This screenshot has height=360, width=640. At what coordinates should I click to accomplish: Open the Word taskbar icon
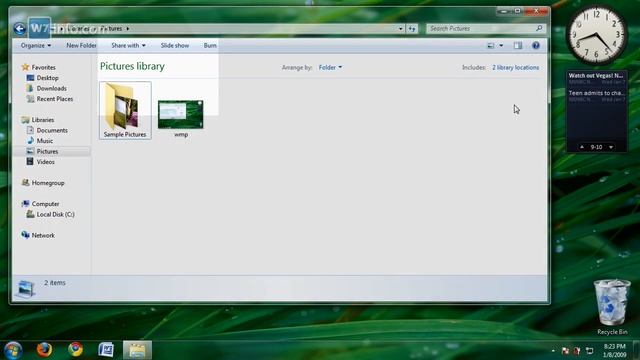[106, 350]
